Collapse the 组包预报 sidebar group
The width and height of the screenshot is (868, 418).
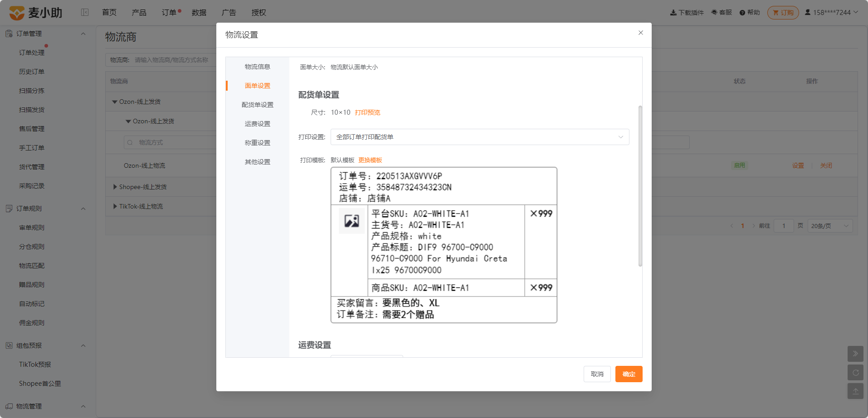pos(83,345)
